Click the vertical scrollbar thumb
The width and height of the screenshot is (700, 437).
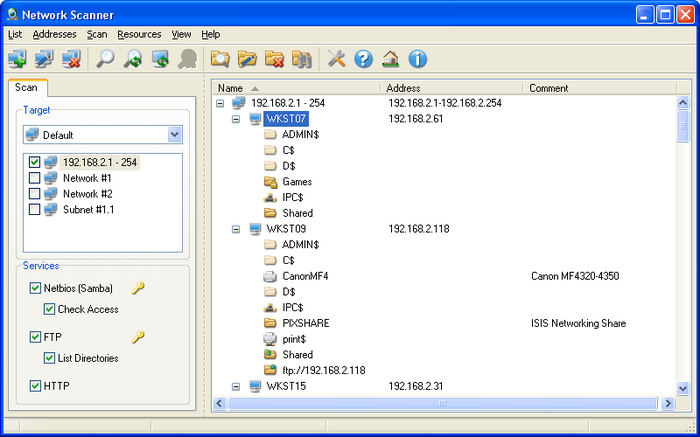[x=683, y=127]
